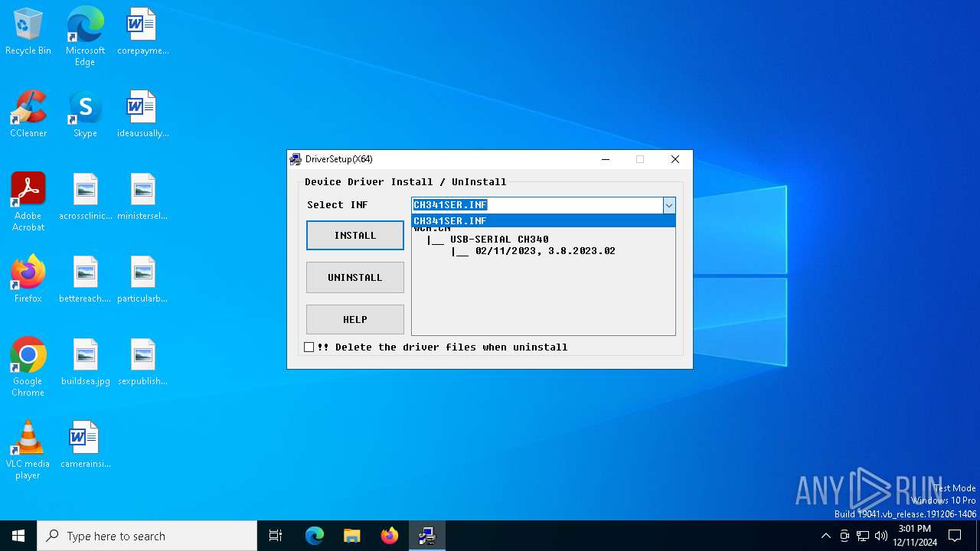This screenshot has width=980, height=551.
Task: Select the CCleaner desktop icon
Action: (x=28, y=115)
